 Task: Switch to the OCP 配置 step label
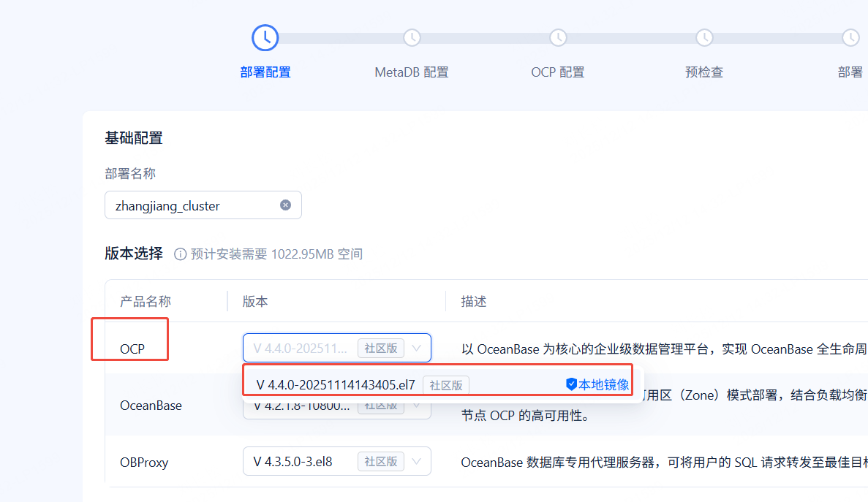point(558,72)
